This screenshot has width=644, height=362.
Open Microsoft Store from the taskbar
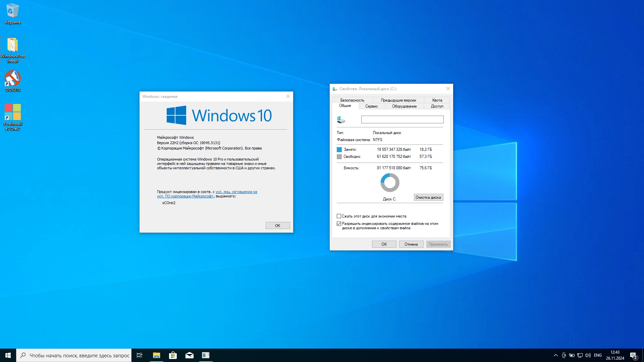click(x=173, y=355)
